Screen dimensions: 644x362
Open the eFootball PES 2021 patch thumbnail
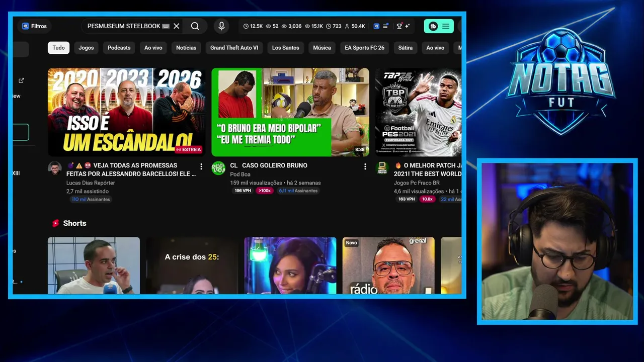pos(419,112)
